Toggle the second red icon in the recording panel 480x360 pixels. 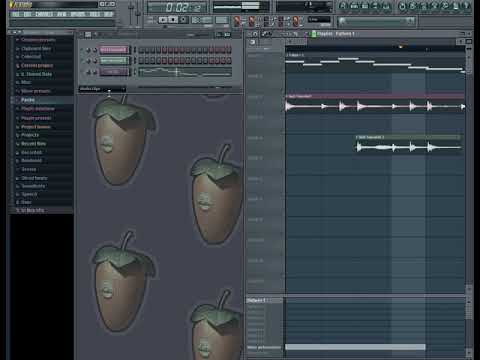click(x=252, y=21)
